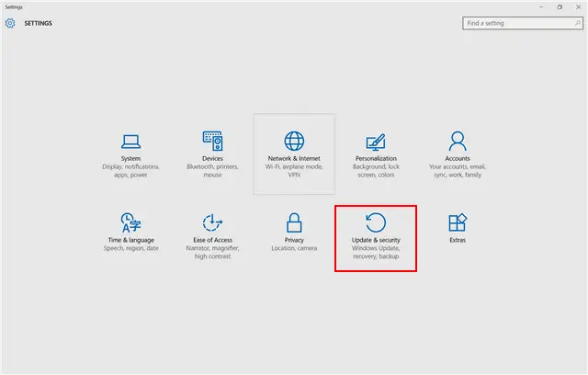This screenshot has width=588, height=375.
Task: Open the Update & security refresh icon
Action: coord(376,222)
